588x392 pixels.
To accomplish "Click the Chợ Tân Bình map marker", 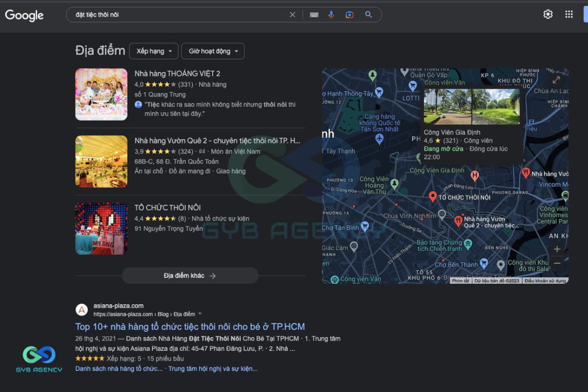I will click(x=364, y=226).
